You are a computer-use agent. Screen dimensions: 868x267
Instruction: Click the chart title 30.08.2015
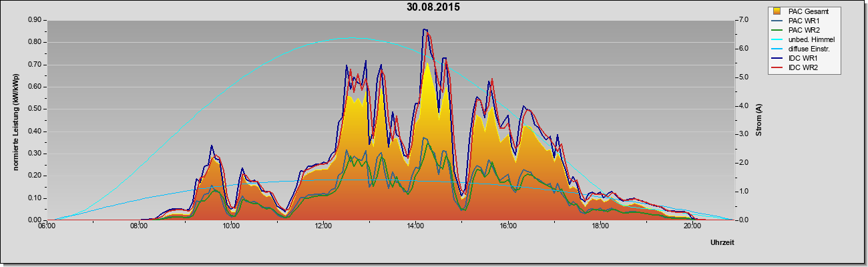coord(433,7)
